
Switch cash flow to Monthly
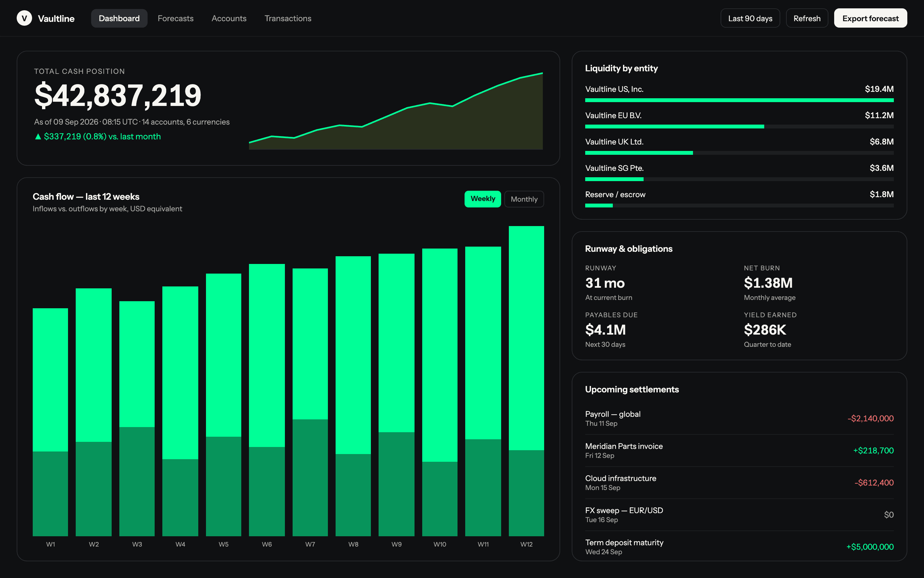(524, 199)
